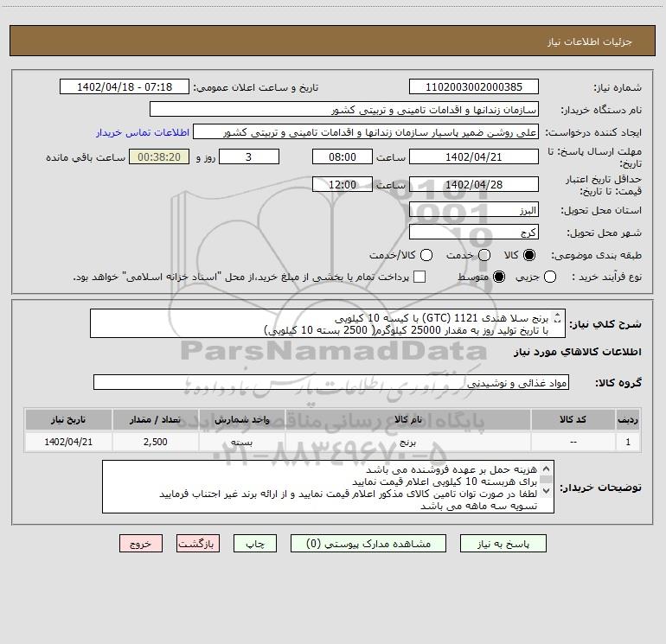Click the جزئیات اطلاعات نیاز header title

click(x=589, y=41)
